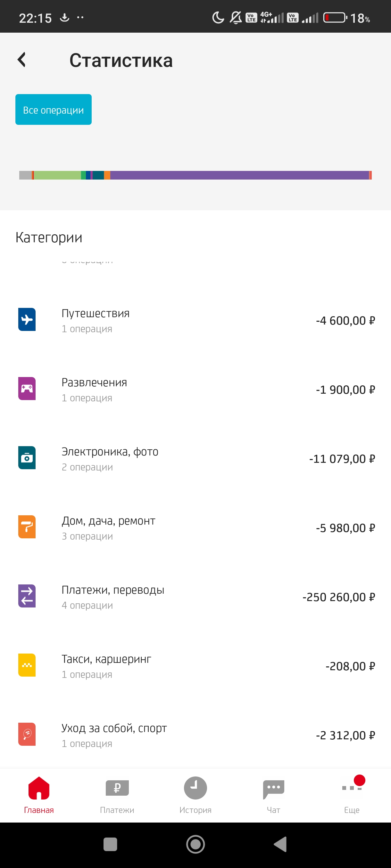Tap the back arrow icon
This screenshot has height=868, width=391.
[22, 60]
